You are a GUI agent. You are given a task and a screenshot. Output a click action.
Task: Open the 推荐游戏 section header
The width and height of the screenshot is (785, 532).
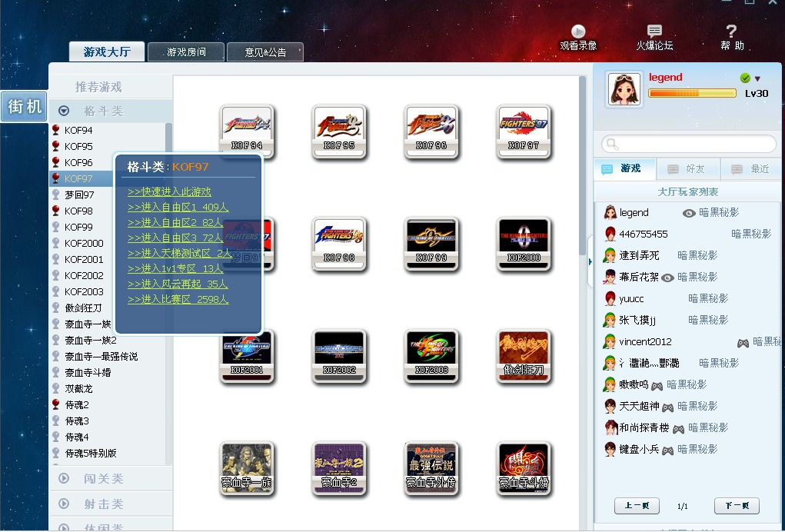click(98, 87)
